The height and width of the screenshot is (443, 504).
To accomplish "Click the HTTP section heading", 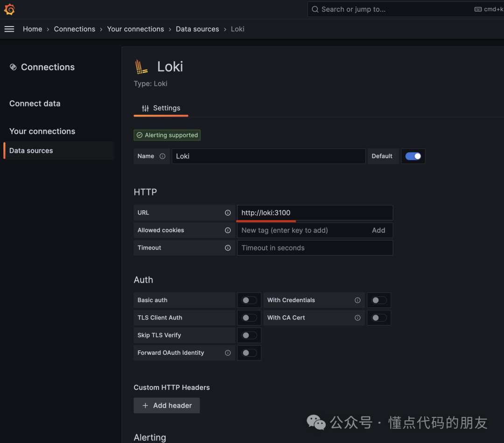I will [145, 192].
